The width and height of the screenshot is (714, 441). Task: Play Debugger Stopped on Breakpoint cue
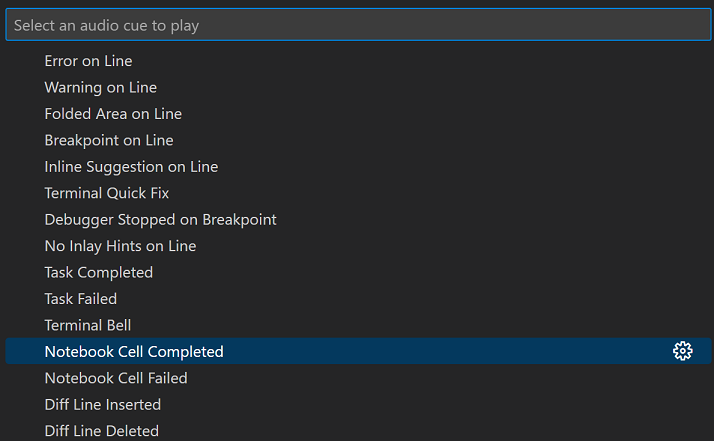click(160, 219)
